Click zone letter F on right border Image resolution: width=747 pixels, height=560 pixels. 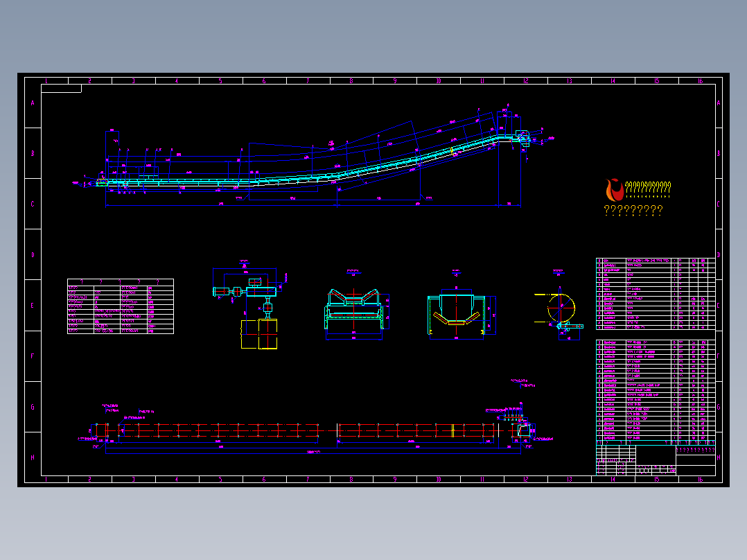(719, 356)
